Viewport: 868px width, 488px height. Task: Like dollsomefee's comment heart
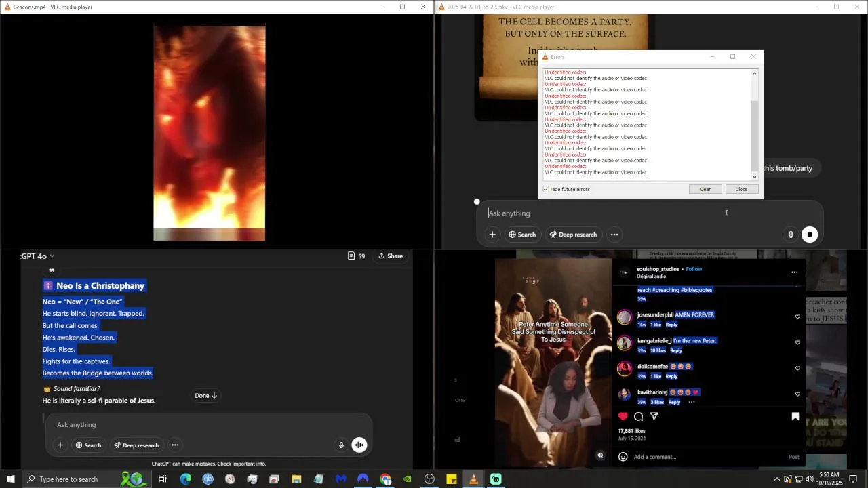797,368
